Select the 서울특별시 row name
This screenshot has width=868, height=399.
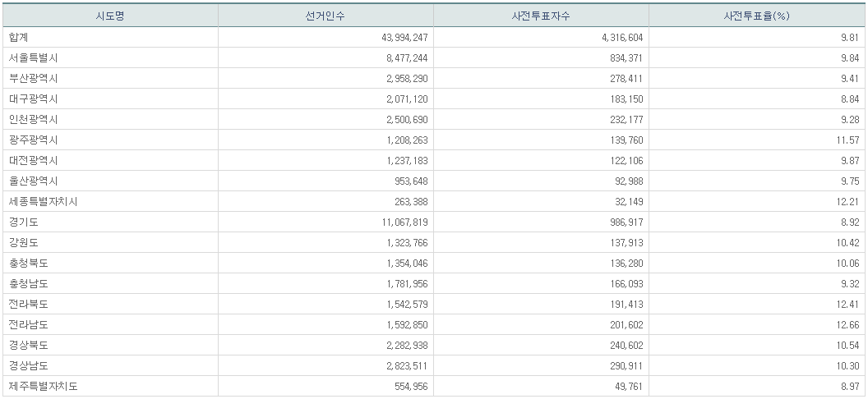pyautogui.click(x=33, y=57)
